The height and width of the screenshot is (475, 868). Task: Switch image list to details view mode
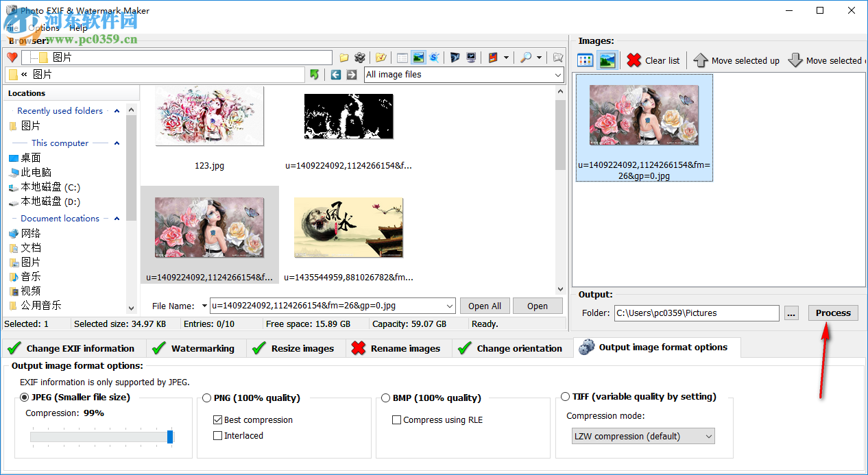(585, 60)
